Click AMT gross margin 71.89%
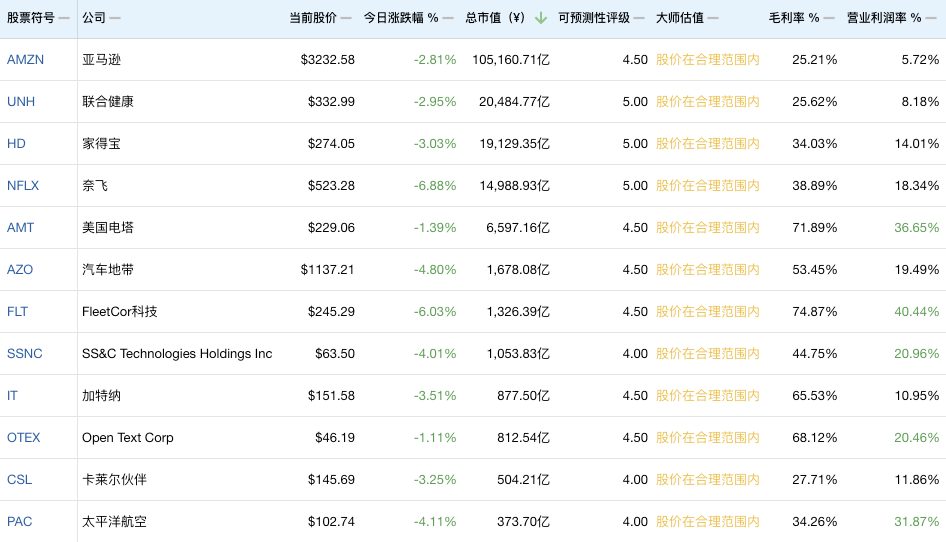This screenshot has height=542, width=946. [815, 228]
